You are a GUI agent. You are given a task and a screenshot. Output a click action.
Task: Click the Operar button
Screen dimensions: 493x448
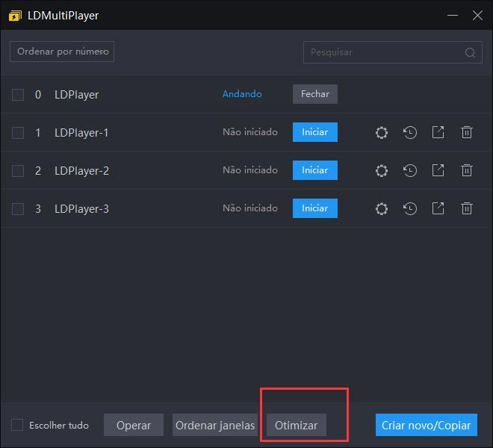tap(134, 425)
